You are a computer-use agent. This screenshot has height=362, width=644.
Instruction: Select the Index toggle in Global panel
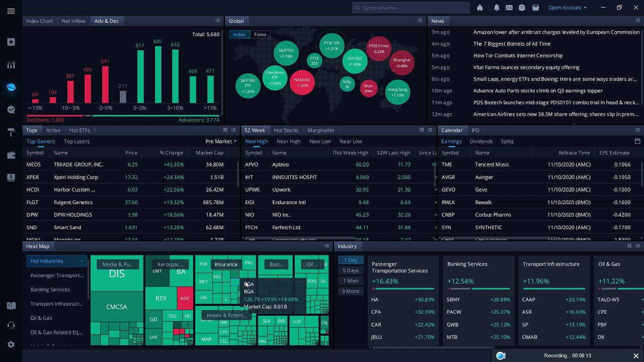tap(239, 34)
